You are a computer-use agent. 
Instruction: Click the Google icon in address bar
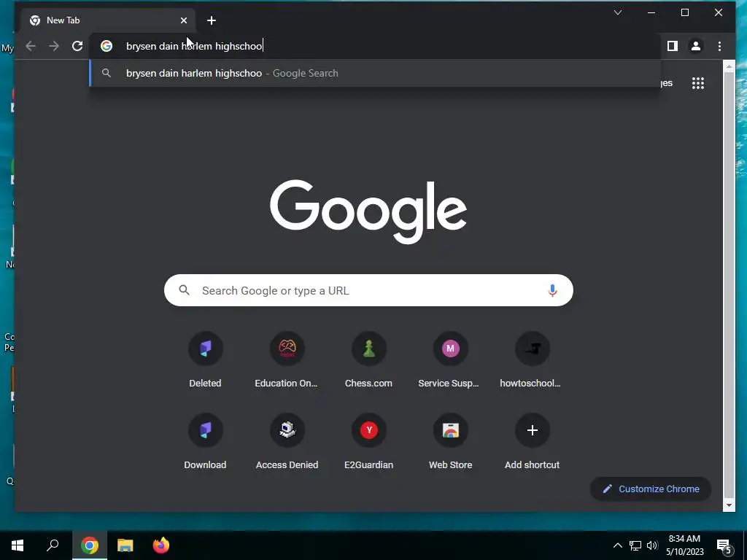[107, 46]
